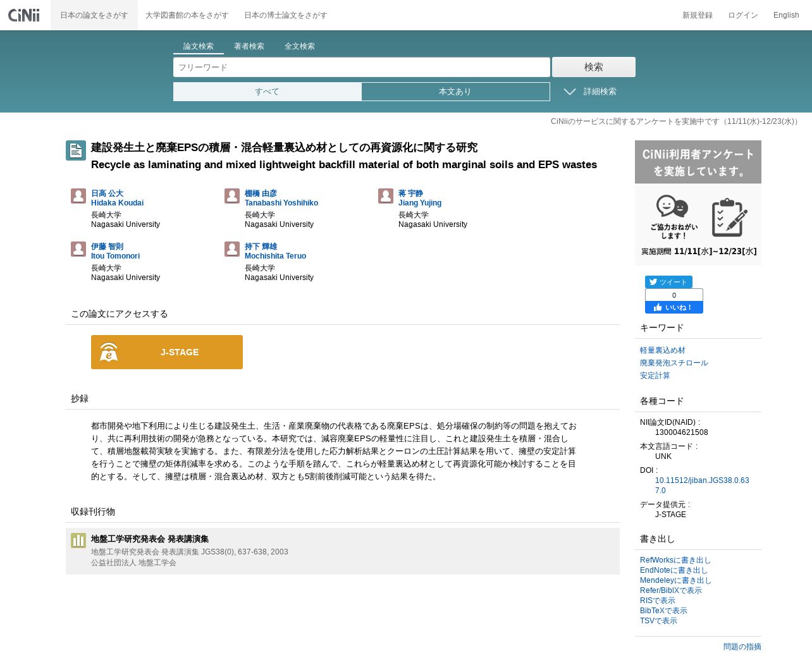812x672 pixels.
Task: Click author avatar icon for Tanabashi Yoshihiko
Action: point(232,196)
